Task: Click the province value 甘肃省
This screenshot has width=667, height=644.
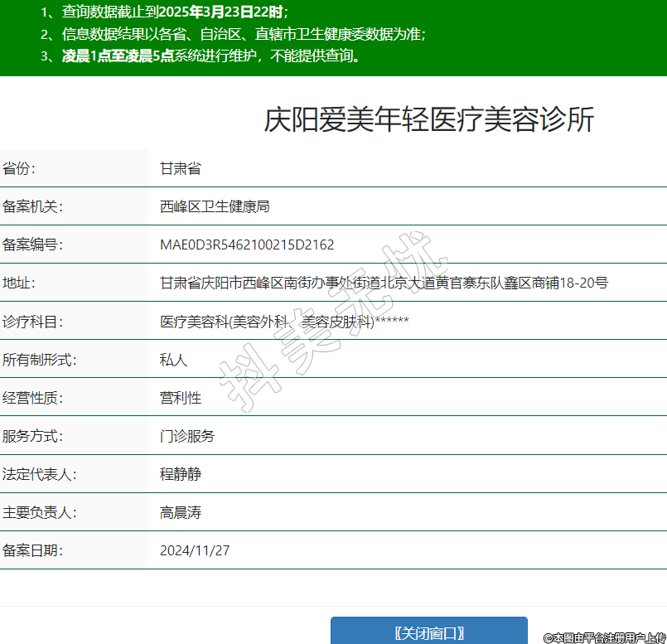Action: 181,169
